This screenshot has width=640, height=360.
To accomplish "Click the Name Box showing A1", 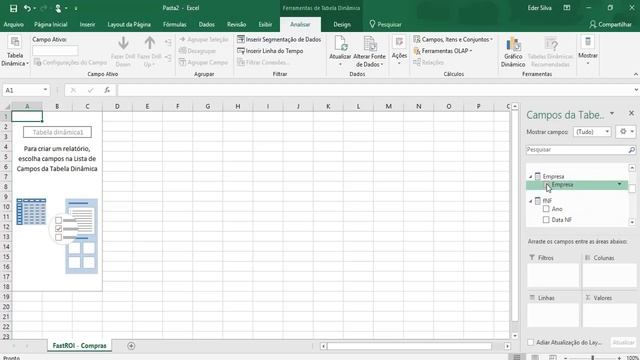I will coord(22,90).
